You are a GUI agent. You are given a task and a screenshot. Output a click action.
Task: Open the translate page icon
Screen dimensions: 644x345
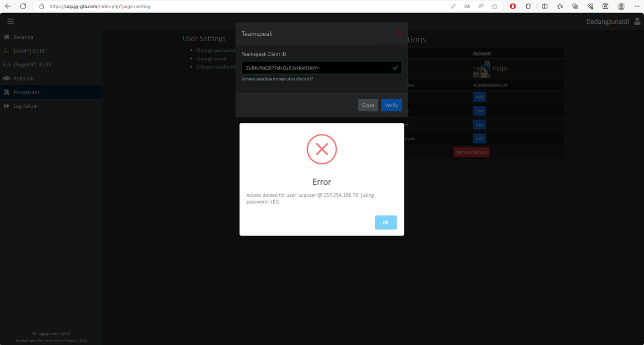tap(467, 7)
